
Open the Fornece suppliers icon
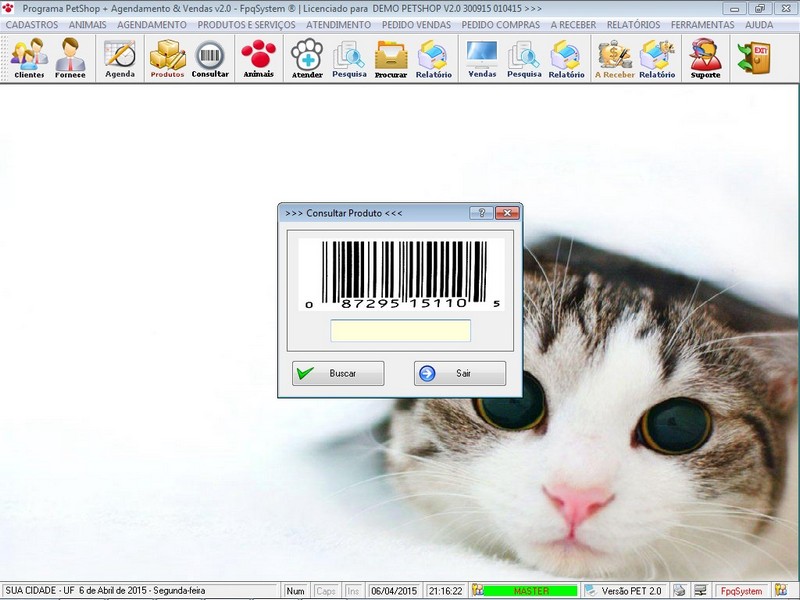pos(70,58)
